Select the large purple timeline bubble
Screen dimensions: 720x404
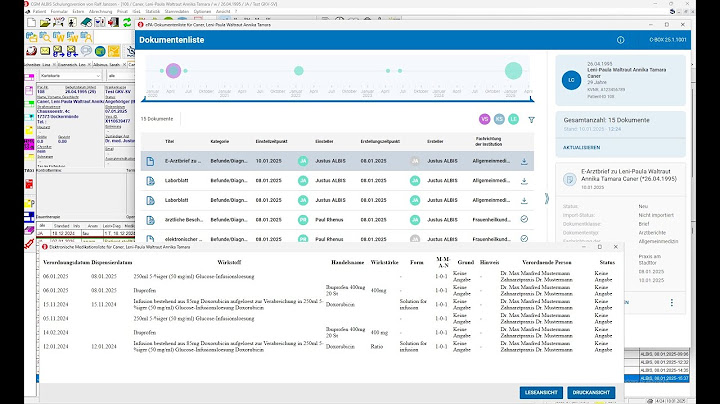173,71
